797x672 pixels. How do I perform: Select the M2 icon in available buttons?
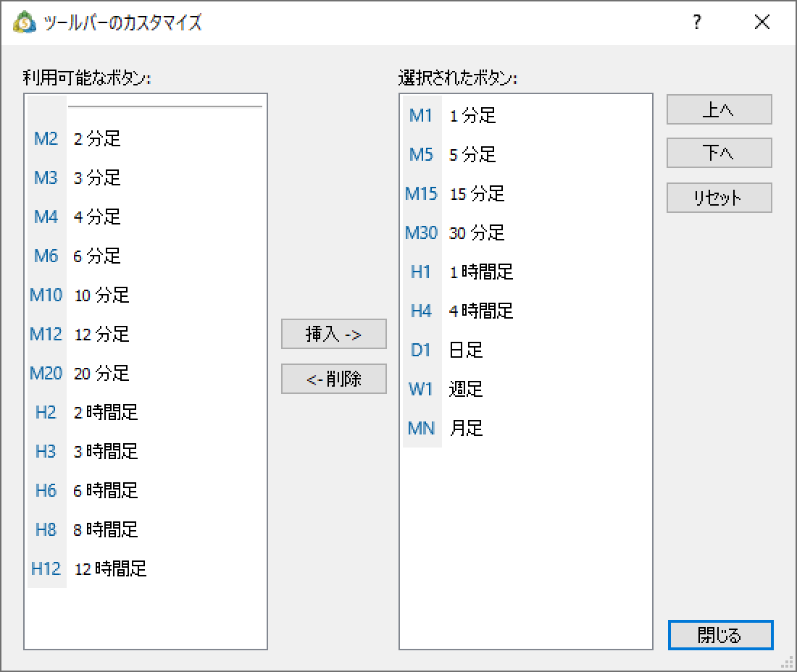(x=46, y=138)
